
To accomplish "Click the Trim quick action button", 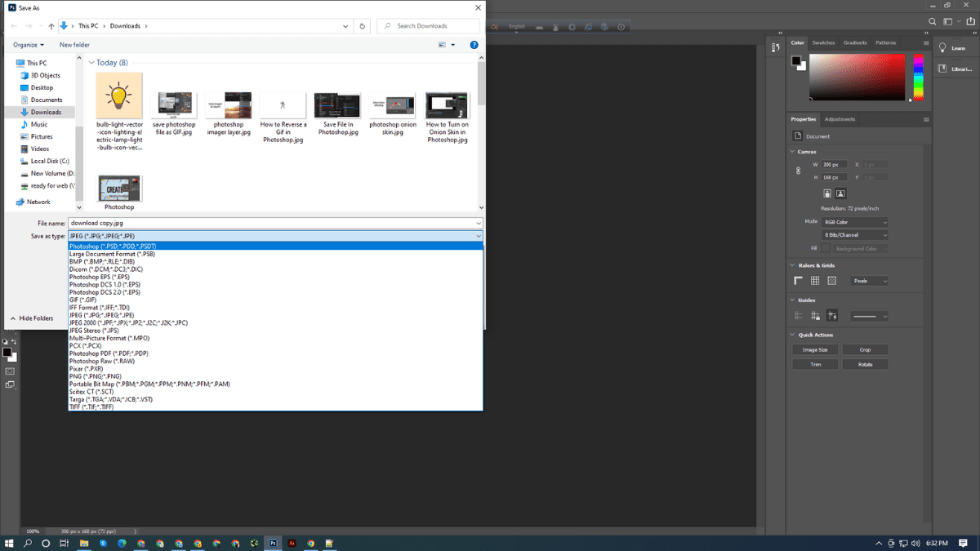I will pyautogui.click(x=815, y=364).
